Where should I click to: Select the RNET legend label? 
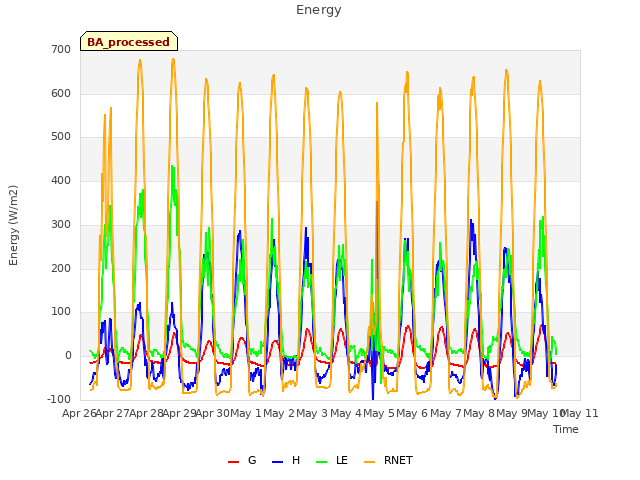(x=398, y=460)
